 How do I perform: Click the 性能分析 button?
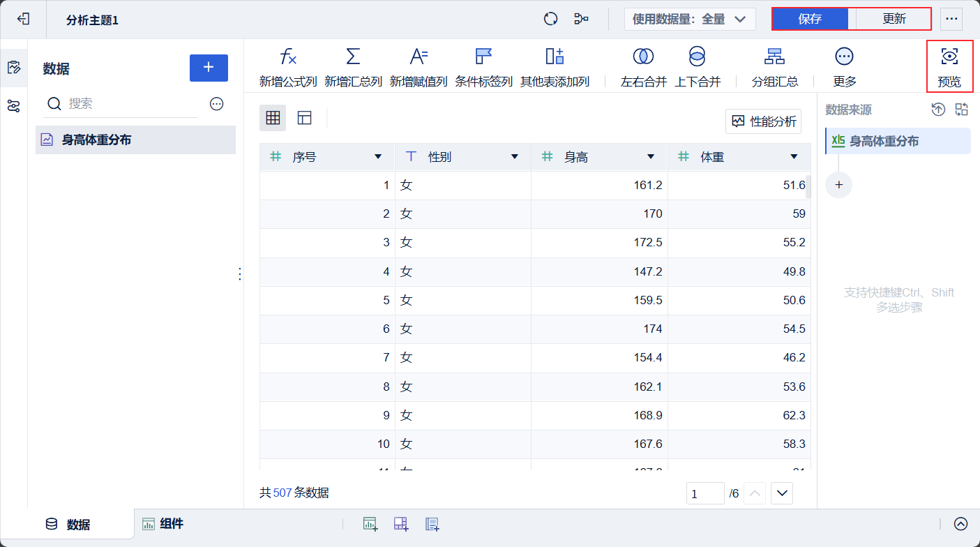coord(763,121)
